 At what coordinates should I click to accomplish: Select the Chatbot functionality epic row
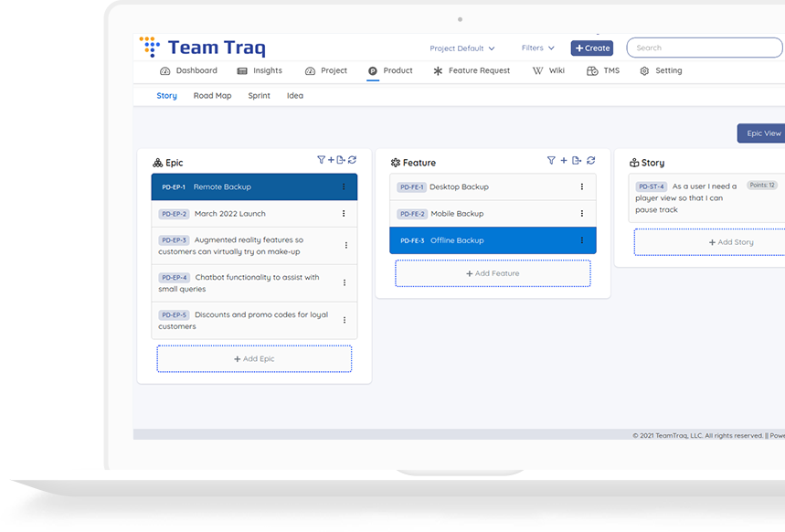(254, 282)
